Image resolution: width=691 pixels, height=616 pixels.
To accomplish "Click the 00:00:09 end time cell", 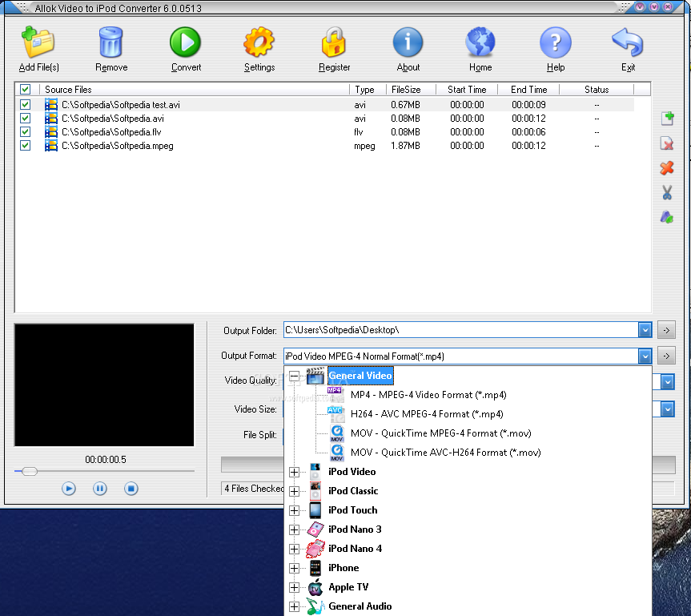I will 528,104.
